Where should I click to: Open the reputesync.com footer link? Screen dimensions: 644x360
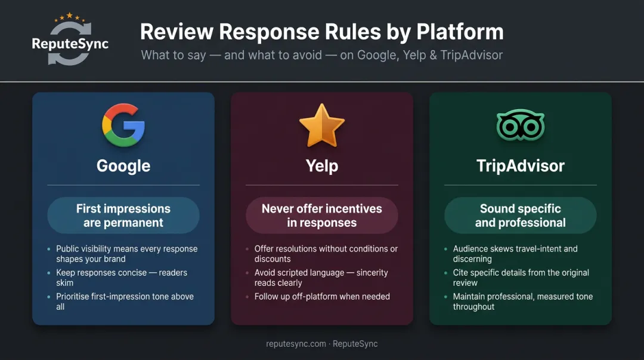click(296, 344)
